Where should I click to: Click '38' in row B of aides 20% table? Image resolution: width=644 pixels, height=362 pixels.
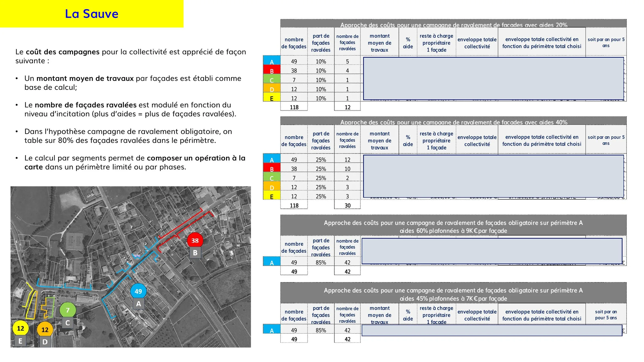click(x=294, y=71)
